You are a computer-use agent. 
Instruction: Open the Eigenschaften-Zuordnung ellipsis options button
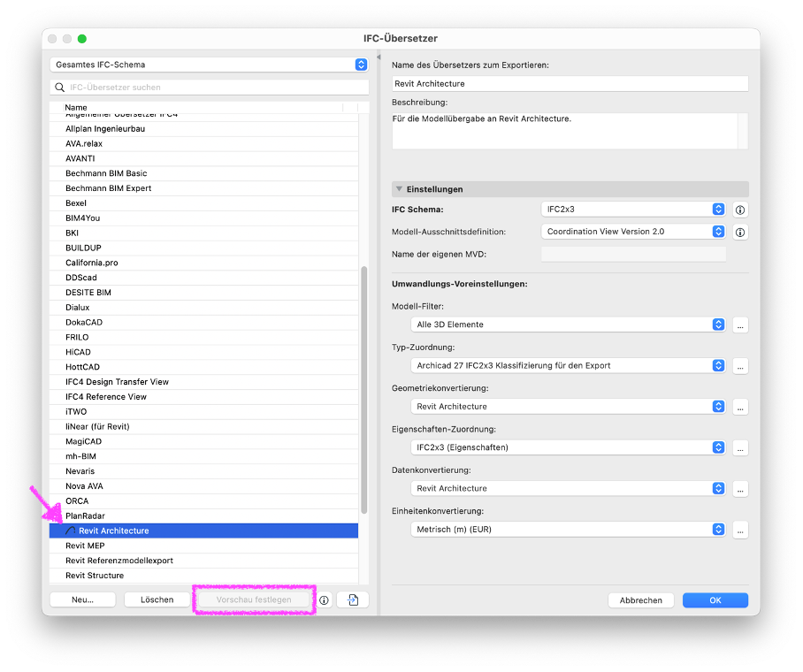tap(740, 447)
